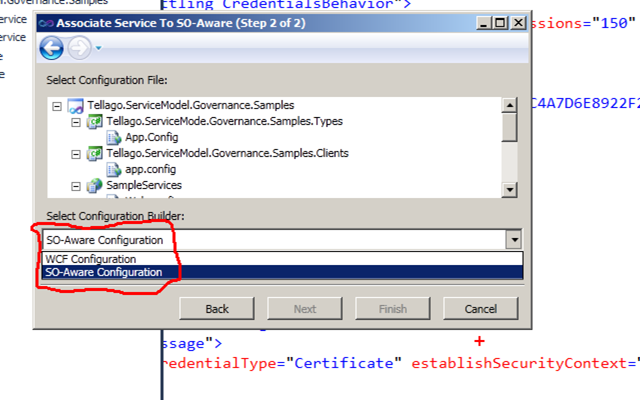Click the tree scrollbar up arrow
This screenshot has height=400, width=640.
point(509,105)
